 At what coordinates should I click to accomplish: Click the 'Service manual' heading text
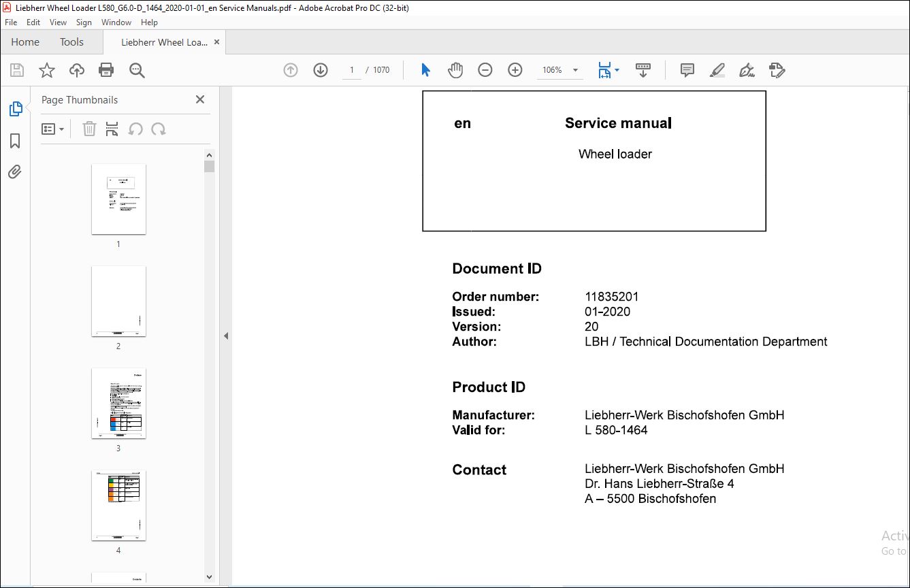coord(618,123)
